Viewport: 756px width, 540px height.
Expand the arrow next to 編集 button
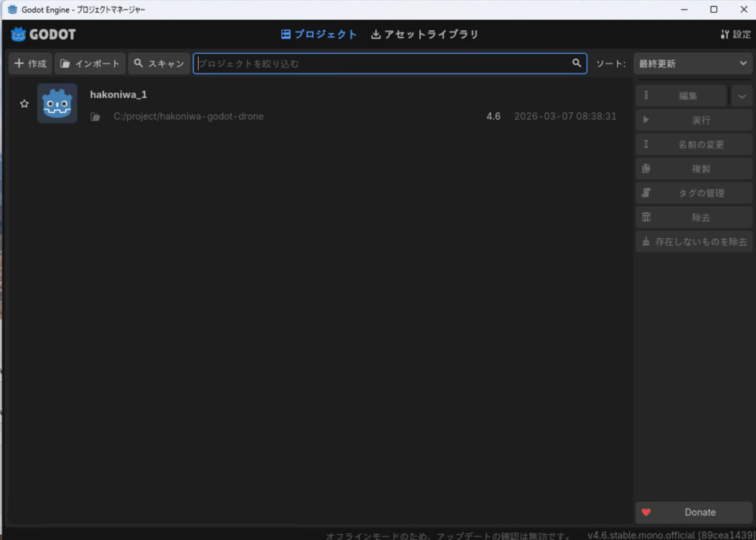pos(742,96)
